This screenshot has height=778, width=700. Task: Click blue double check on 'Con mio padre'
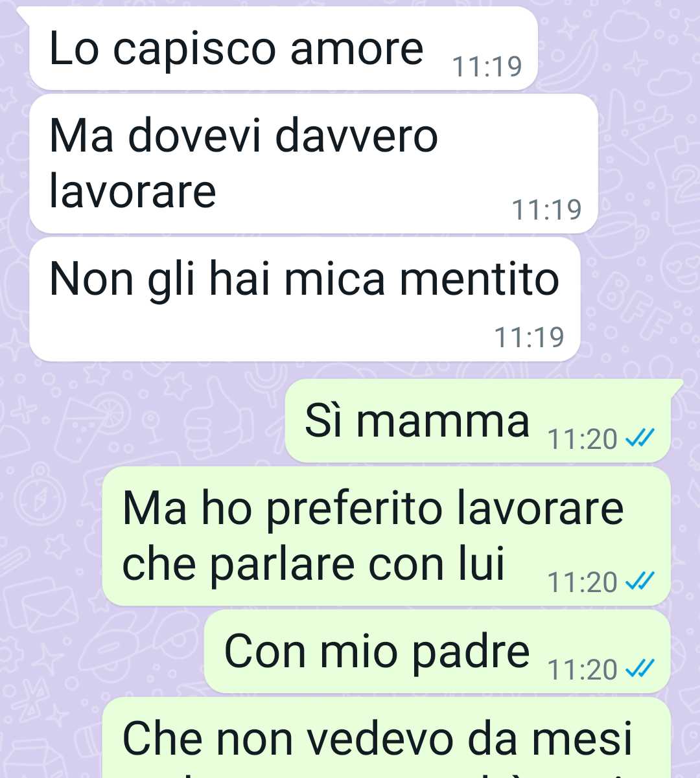(639, 669)
